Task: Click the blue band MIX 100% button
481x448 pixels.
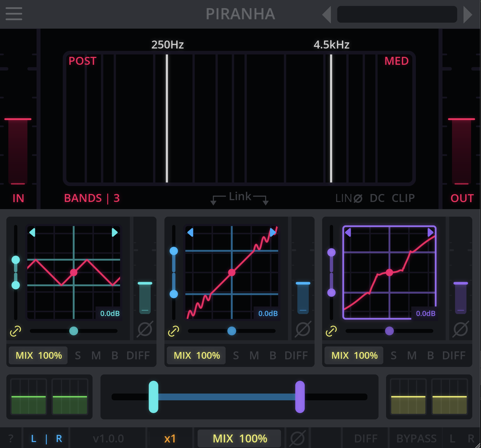Action: click(196, 356)
